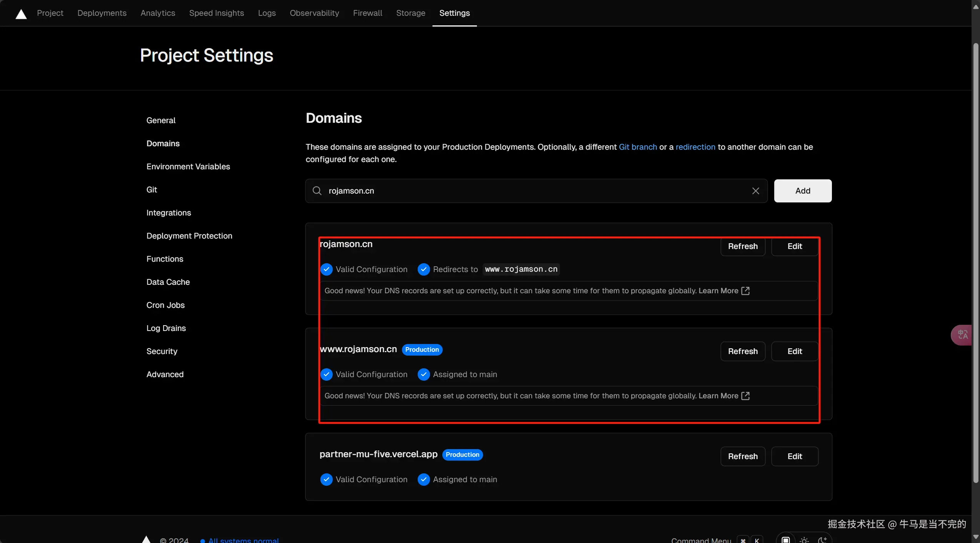Edit the www.rojamson.cn domain
The image size is (980, 543).
click(x=794, y=351)
